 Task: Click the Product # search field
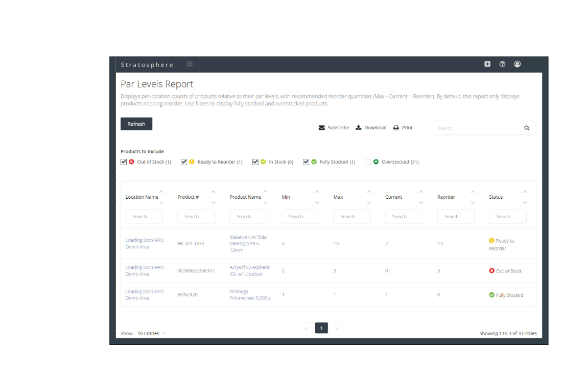point(196,217)
